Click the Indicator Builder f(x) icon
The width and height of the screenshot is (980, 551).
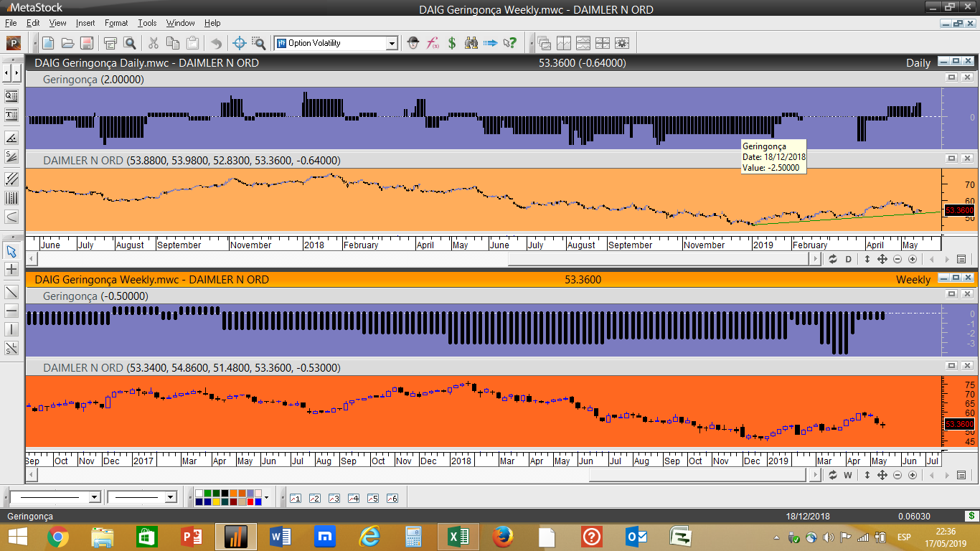click(433, 43)
